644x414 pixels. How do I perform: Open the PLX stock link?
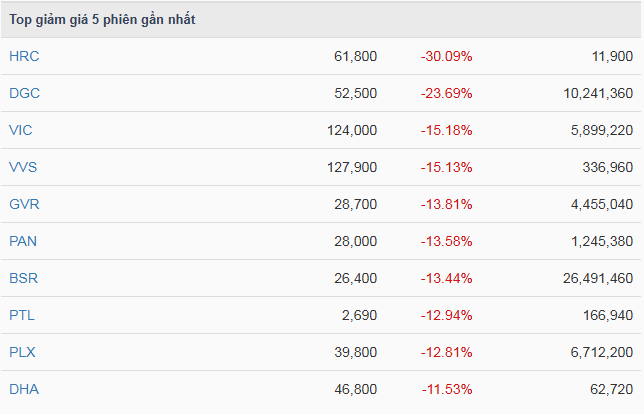tap(22, 352)
